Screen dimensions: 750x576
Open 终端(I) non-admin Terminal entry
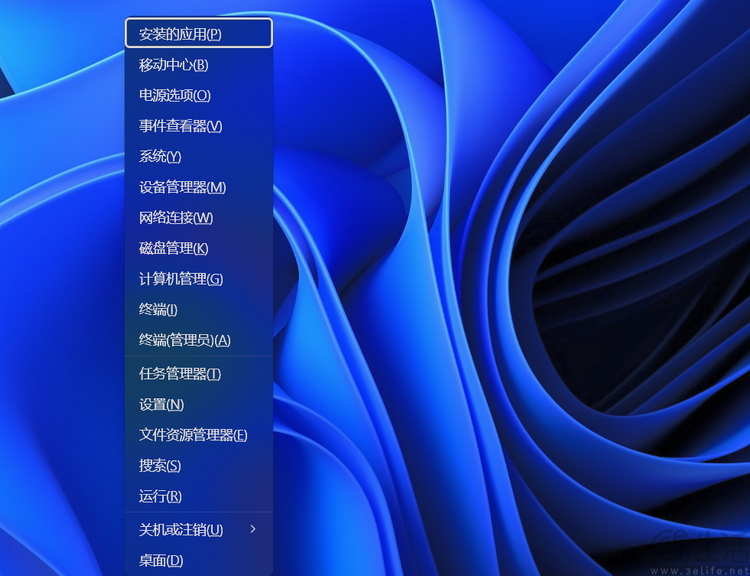pyautogui.click(x=158, y=310)
